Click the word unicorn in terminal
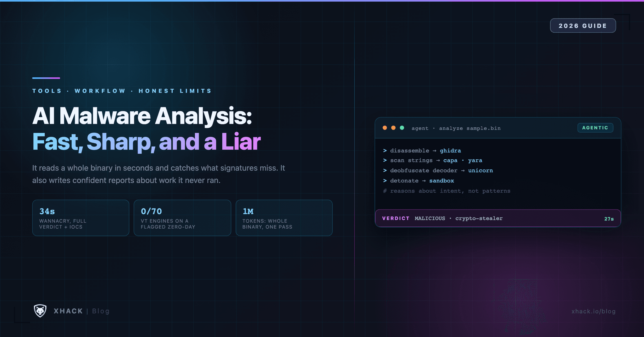 (x=480, y=170)
